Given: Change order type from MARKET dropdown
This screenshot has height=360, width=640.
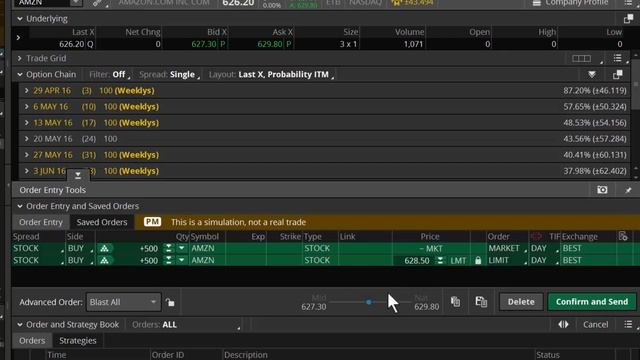Looking at the screenshot, I should point(507,248).
